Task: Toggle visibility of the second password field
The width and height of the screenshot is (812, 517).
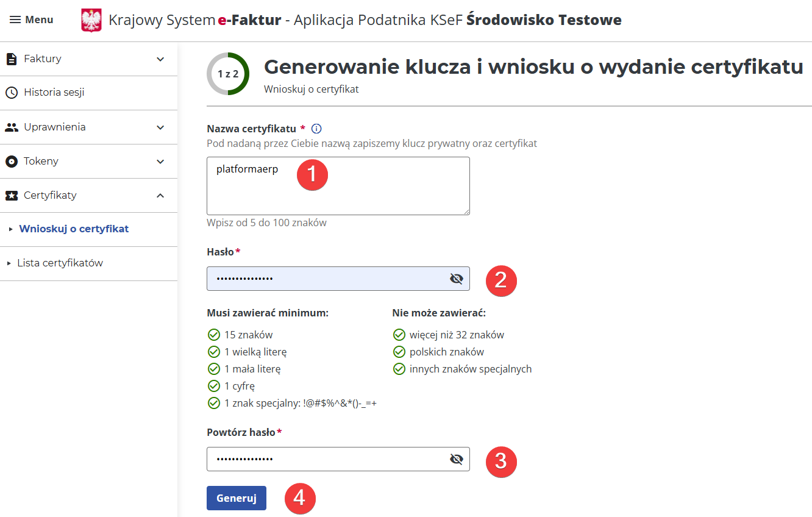Action: point(457,459)
